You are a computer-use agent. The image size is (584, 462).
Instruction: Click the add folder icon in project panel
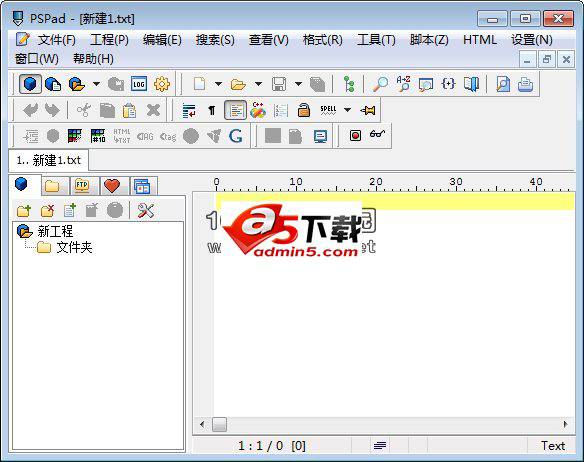click(x=24, y=211)
